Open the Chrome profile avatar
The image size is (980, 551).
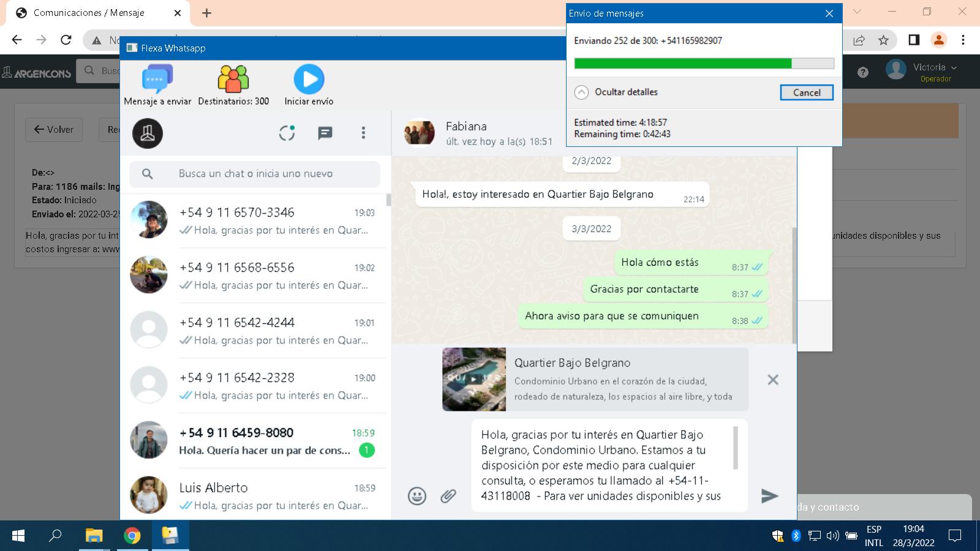coord(938,40)
